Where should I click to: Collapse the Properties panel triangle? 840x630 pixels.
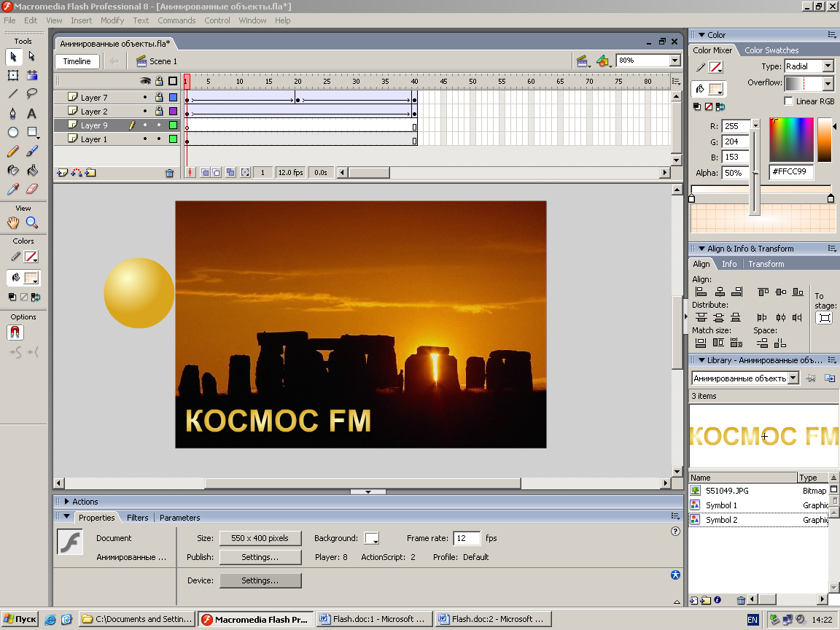(x=66, y=516)
